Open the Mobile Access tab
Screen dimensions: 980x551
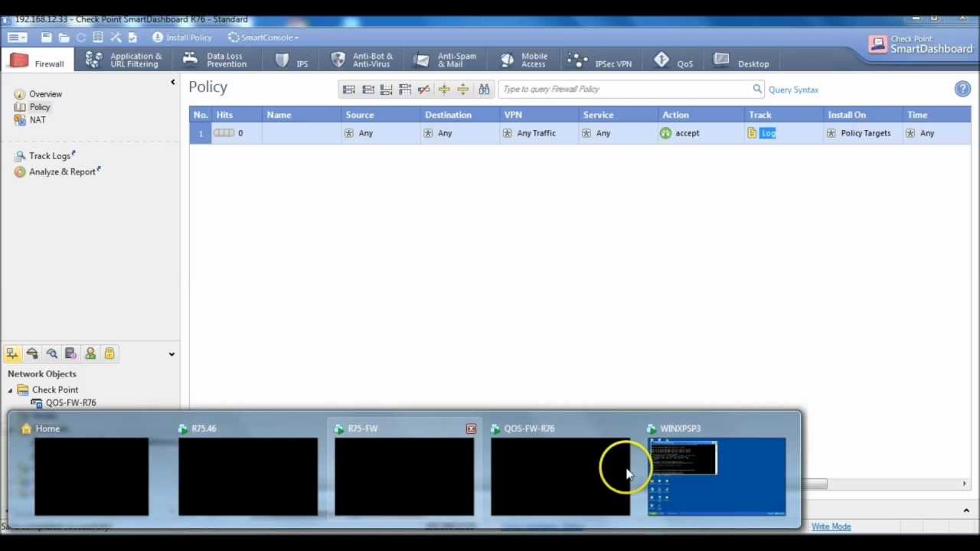tap(524, 60)
